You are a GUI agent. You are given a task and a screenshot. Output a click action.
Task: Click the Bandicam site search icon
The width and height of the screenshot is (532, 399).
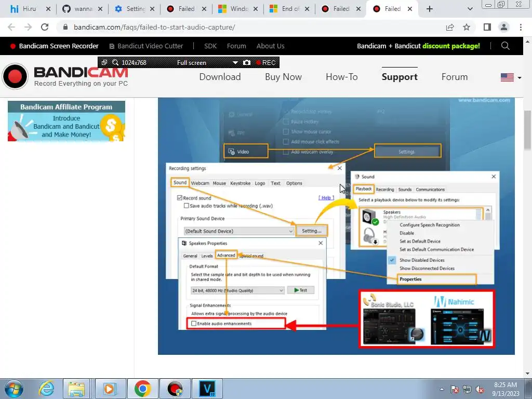[505, 46]
